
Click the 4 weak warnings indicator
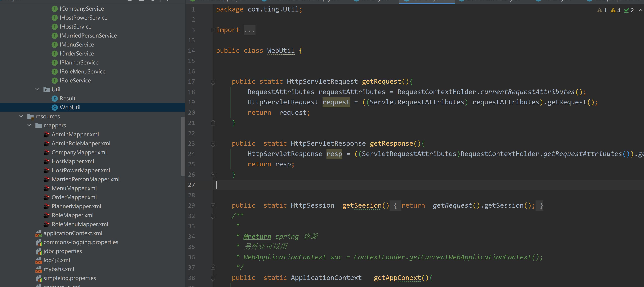615,10
